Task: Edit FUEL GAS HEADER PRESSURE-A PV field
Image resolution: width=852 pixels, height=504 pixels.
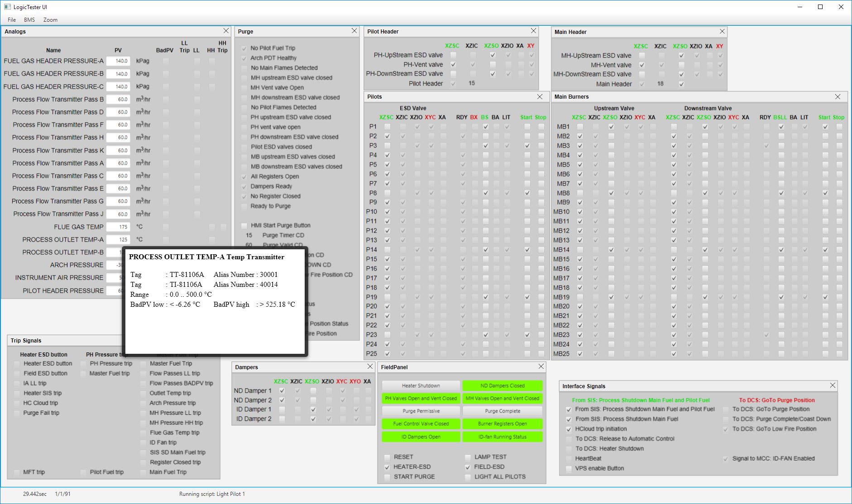Action: 119,61
